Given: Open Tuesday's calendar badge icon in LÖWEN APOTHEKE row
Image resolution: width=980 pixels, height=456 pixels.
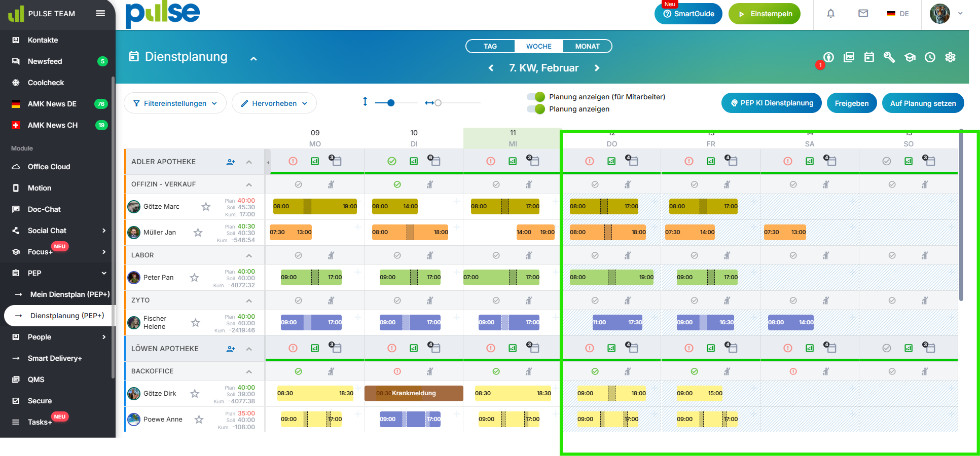Looking at the screenshot, I should (x=434, y=347).
